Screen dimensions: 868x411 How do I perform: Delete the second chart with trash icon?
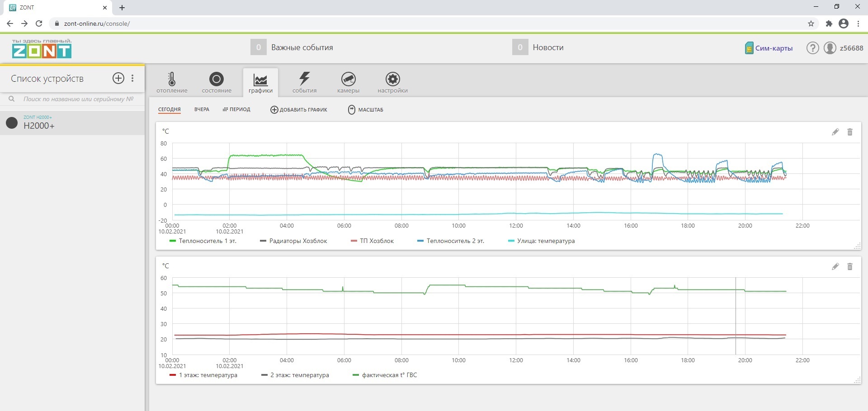(x=850, y=266)
